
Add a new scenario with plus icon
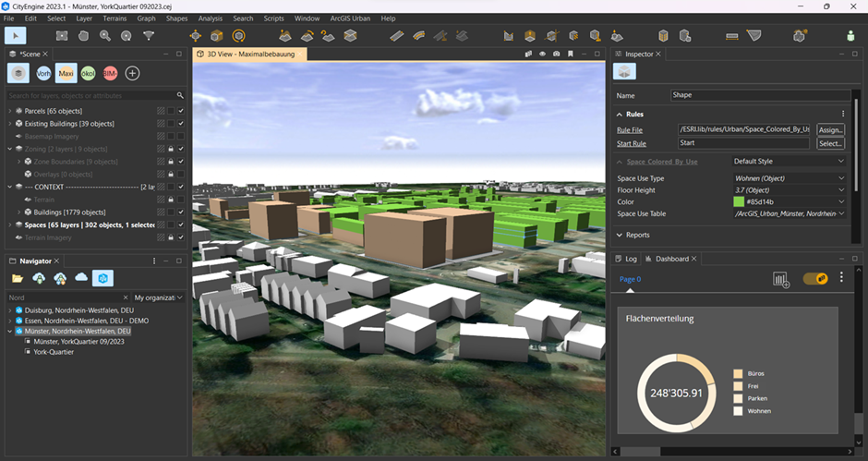tap(132, 73)
